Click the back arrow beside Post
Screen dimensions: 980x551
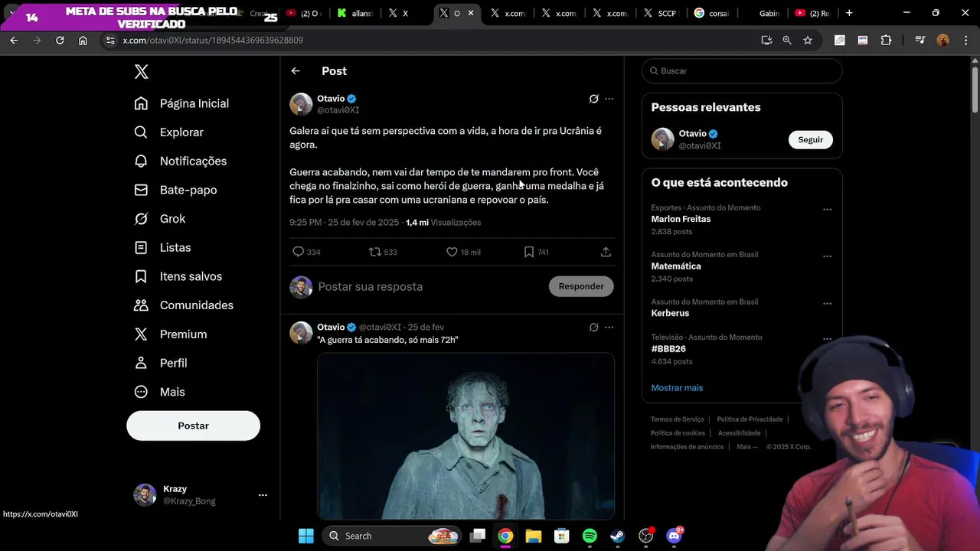coord(296,71)
